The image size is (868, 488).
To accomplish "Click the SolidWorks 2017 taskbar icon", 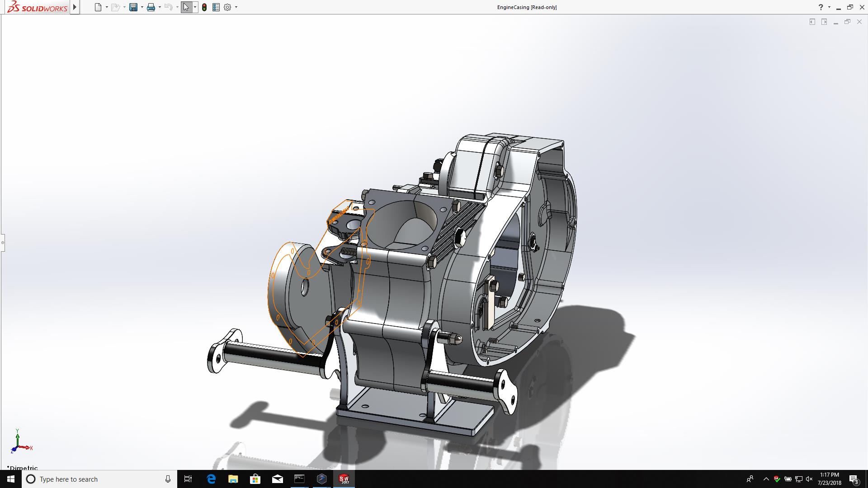I will coord(344,479).
